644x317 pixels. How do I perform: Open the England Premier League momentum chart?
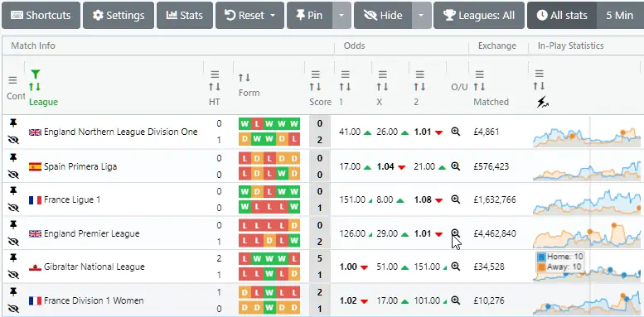pos(587,236)
